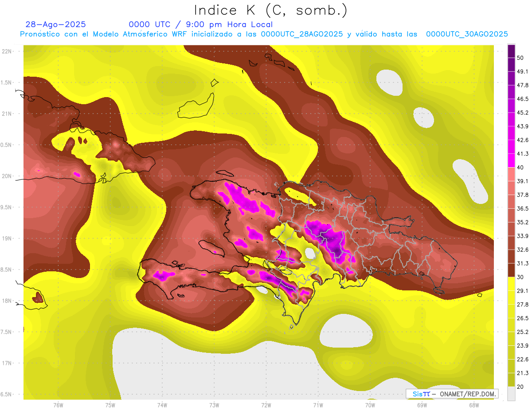Click the dark brown swatch just above 30
The width and height of the screenshot is (532, 411).
tap(511, 270)
